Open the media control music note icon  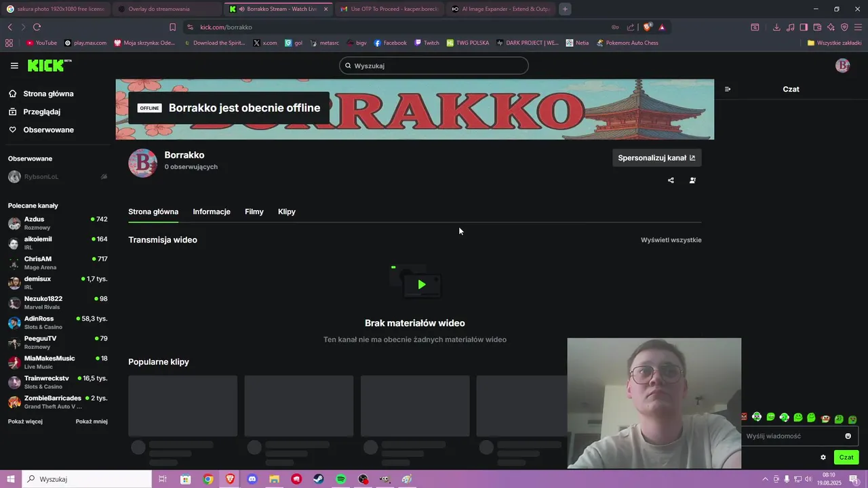[x=790, y=27]
